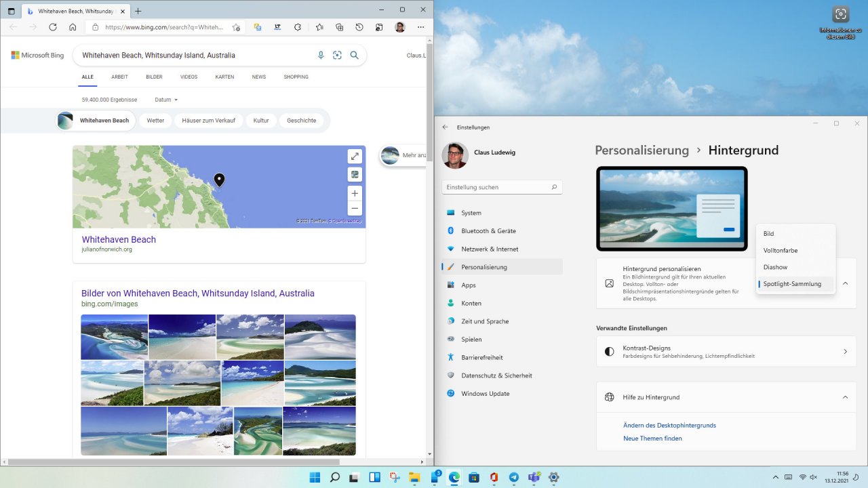
Task: Open Microsoft Teams from the taskbar
Action: [534, 477]
